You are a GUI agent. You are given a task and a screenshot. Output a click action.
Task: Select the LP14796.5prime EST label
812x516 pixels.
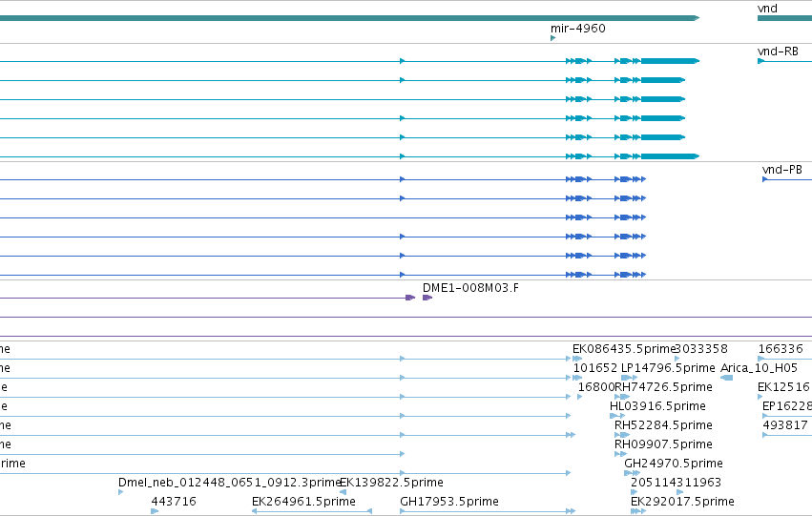pos(668,368)
